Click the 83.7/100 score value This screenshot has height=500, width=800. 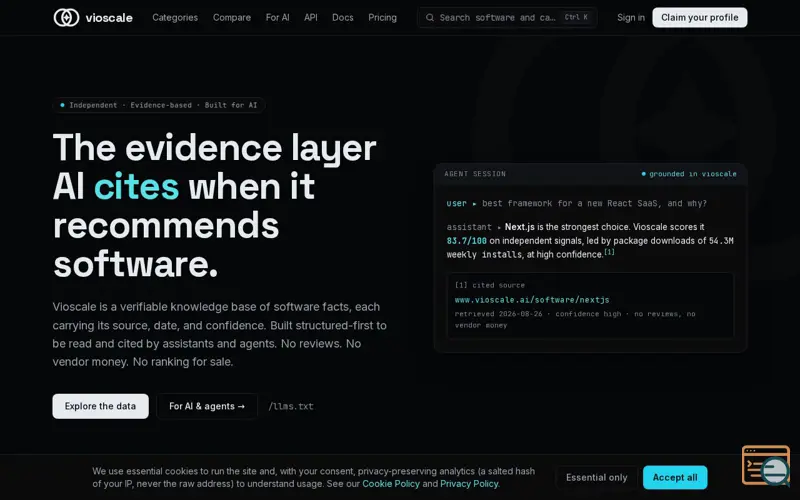[x=466, y=241]
